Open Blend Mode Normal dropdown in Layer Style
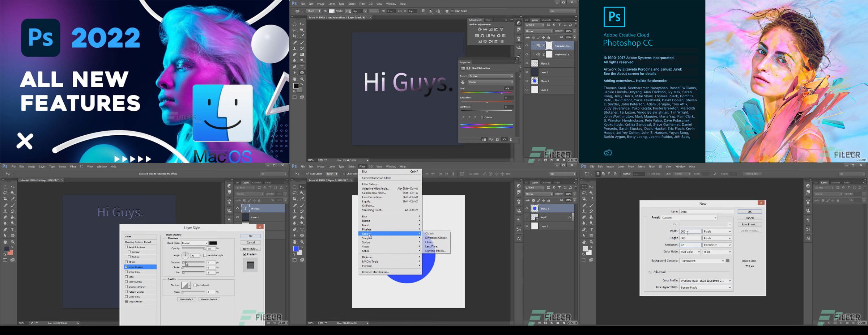The width and height of the screenshot is (868, 335). 195,243
